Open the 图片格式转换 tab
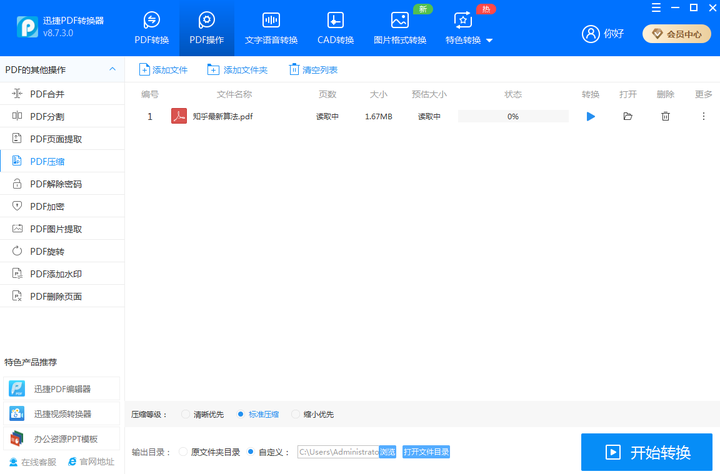 point(399,28)
